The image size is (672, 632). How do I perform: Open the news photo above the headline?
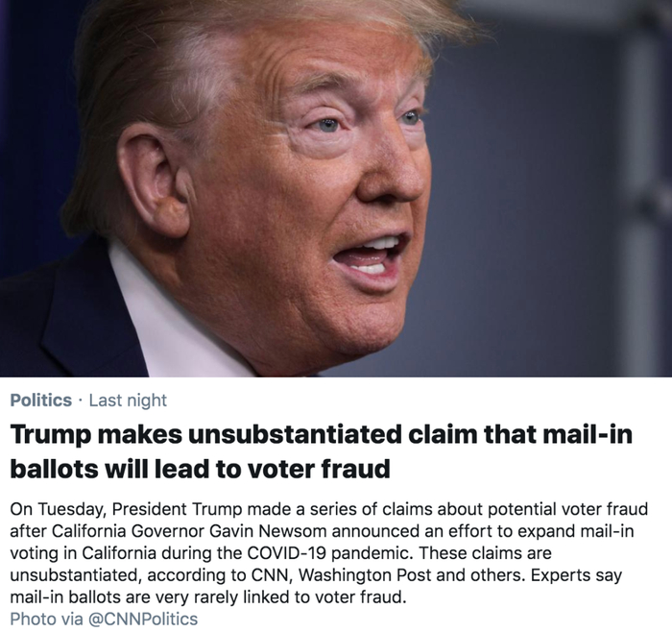click(x=336, y=187)
